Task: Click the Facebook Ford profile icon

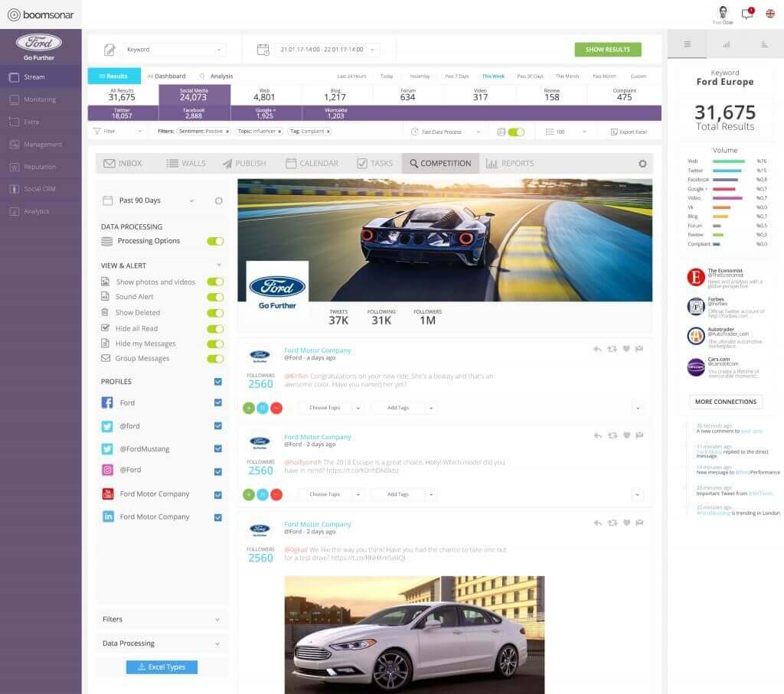Action: (107, 402)
